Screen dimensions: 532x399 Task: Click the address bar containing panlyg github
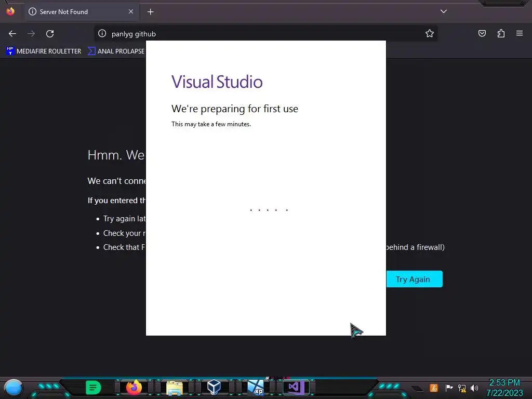(264, 34)
